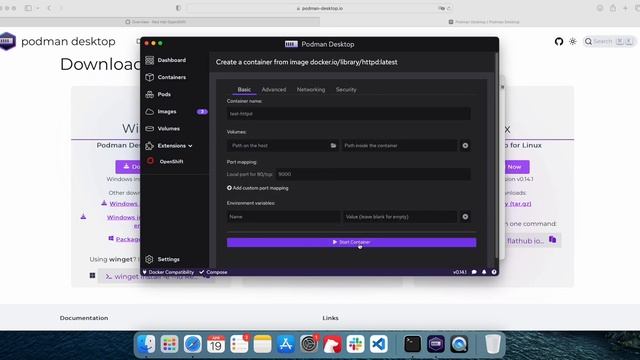
Task: Toggle the website light/dark theme icon
Action: pos(573,41)
